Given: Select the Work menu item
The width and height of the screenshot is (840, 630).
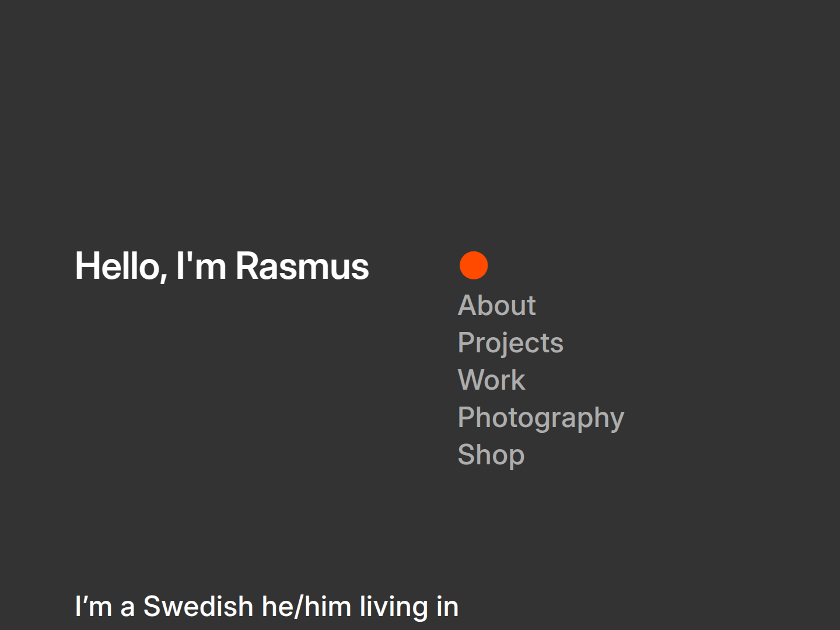Looking at the screenshot, I should pyautogui.click(x=491, y=380).
